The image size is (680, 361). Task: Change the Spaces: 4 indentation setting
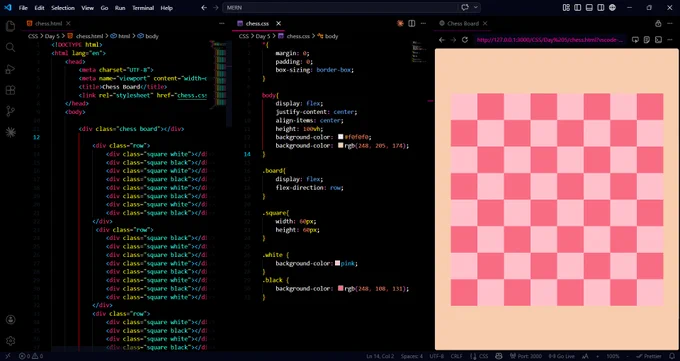click(x=412, y=356)
